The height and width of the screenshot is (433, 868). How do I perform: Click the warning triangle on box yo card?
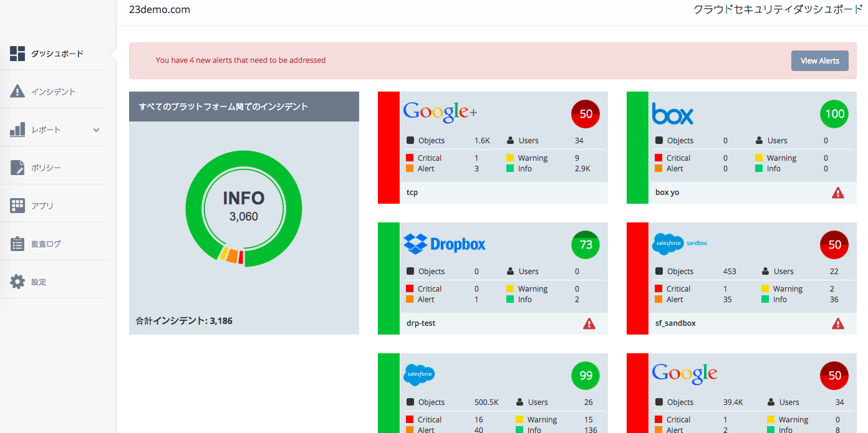click(838, 193)
